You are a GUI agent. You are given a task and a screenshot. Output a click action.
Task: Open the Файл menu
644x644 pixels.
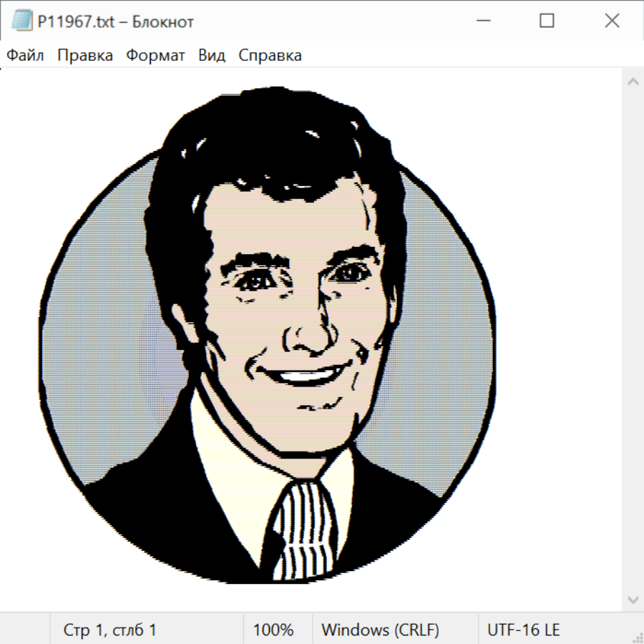tap(26, 56)
